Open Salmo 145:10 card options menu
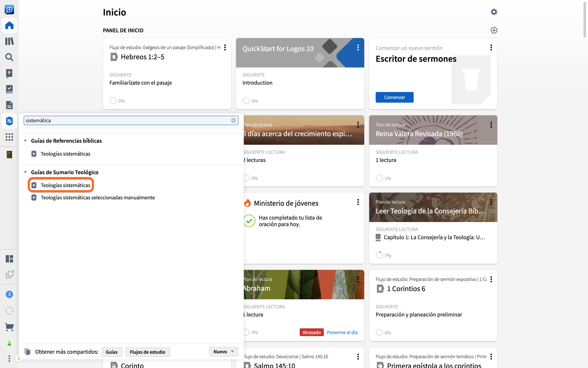The image size is (588, 368). coord(358,357)
